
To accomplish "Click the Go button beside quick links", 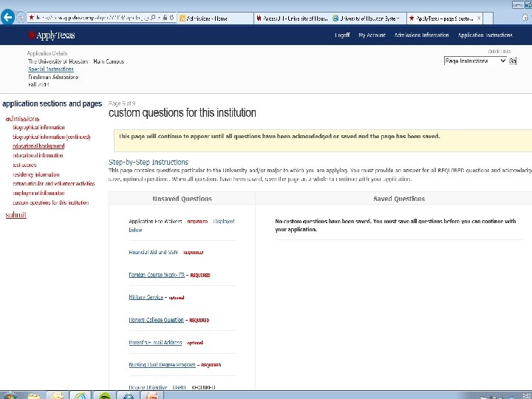I will [x=512, y=61].
